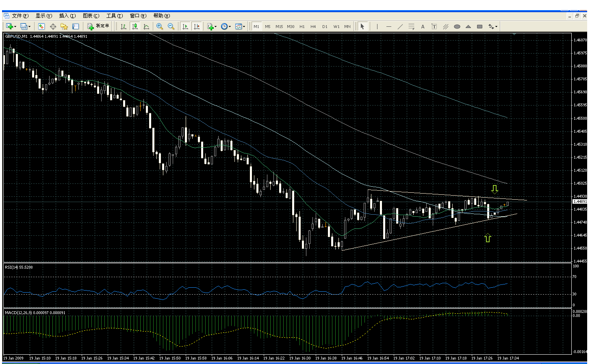Select the Text (A) tool

423,26
